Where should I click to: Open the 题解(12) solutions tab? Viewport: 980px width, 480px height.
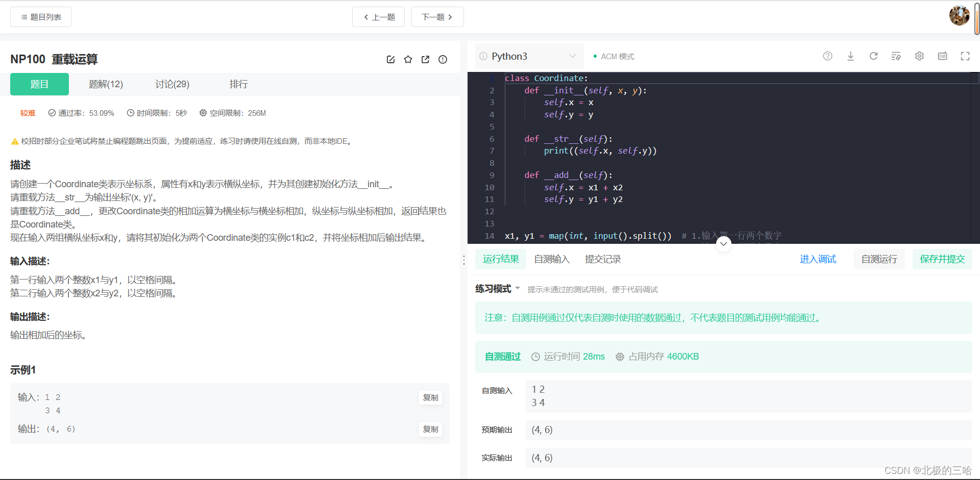[x=106, y=84]
